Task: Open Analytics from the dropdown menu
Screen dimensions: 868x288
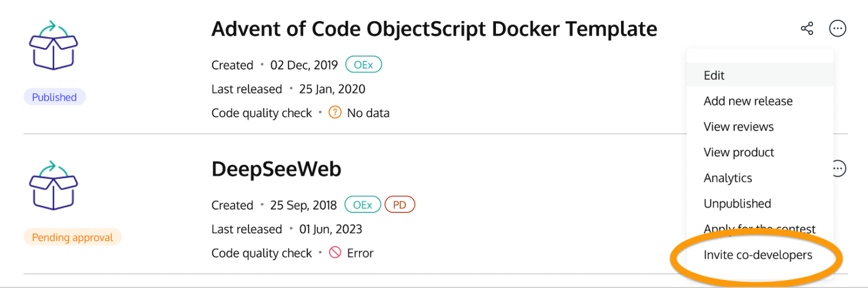Action: [727, 178]
